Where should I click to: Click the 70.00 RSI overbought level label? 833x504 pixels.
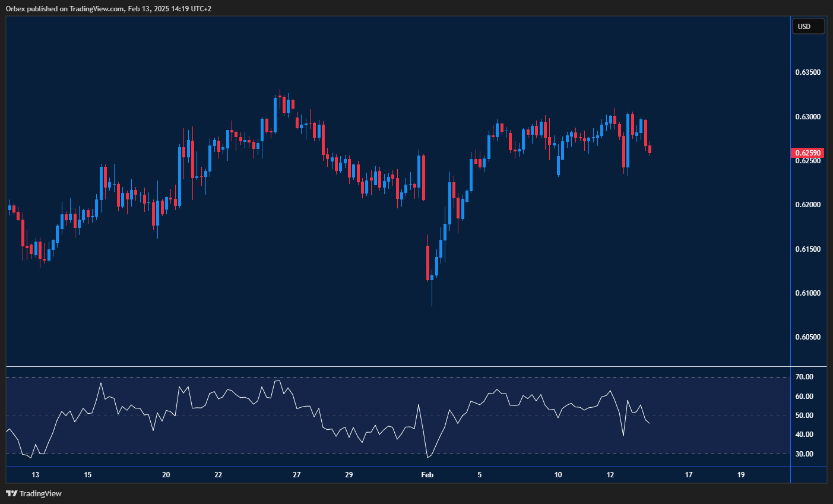(804, 377)
